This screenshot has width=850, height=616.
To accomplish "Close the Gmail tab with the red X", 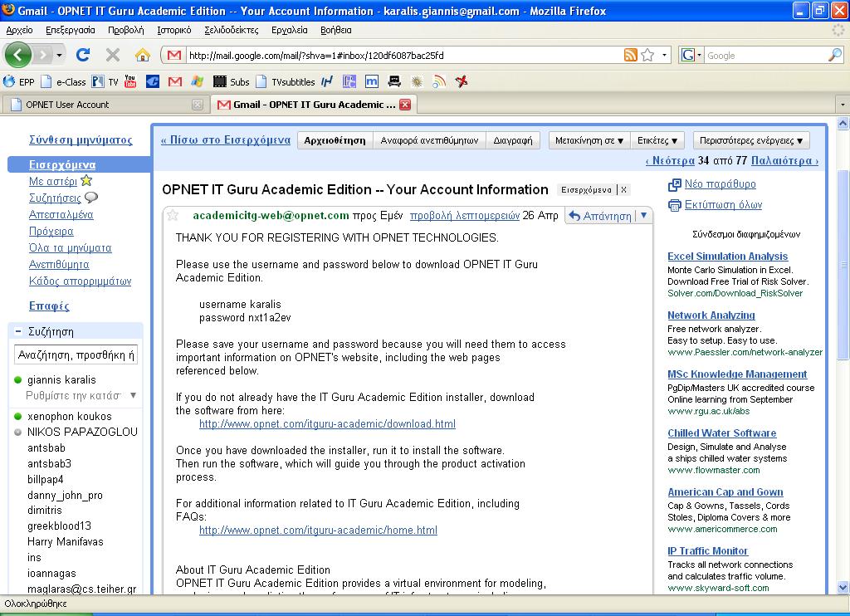I will click(405, 105).
